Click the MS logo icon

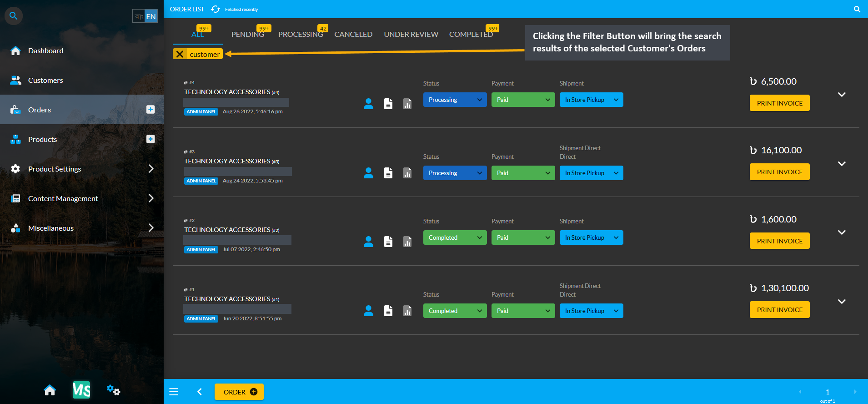pos(81,390)
